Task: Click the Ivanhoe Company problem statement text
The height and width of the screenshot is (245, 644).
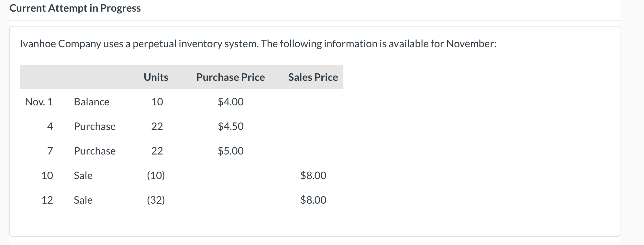Action: tap(258, 44)
